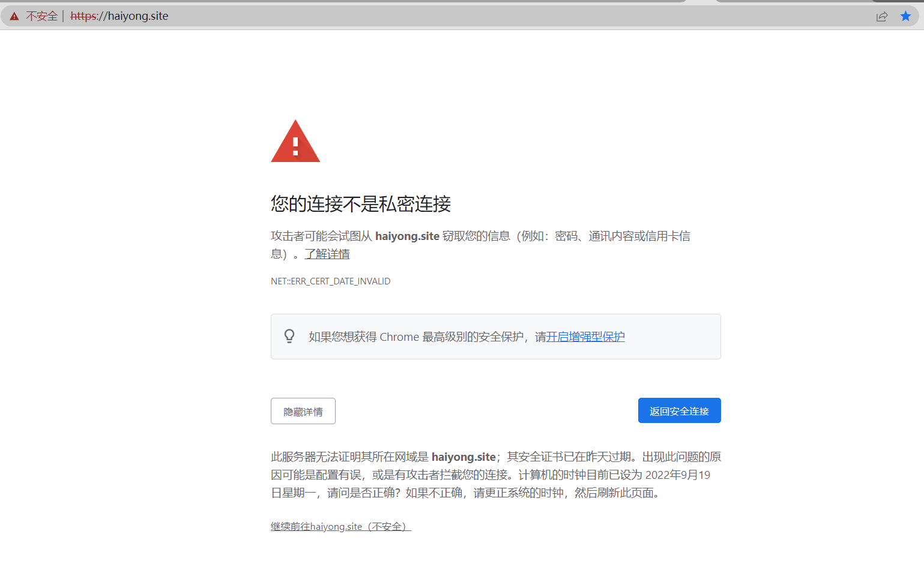Click the 开启增强型保护 link

pos(585,337)
